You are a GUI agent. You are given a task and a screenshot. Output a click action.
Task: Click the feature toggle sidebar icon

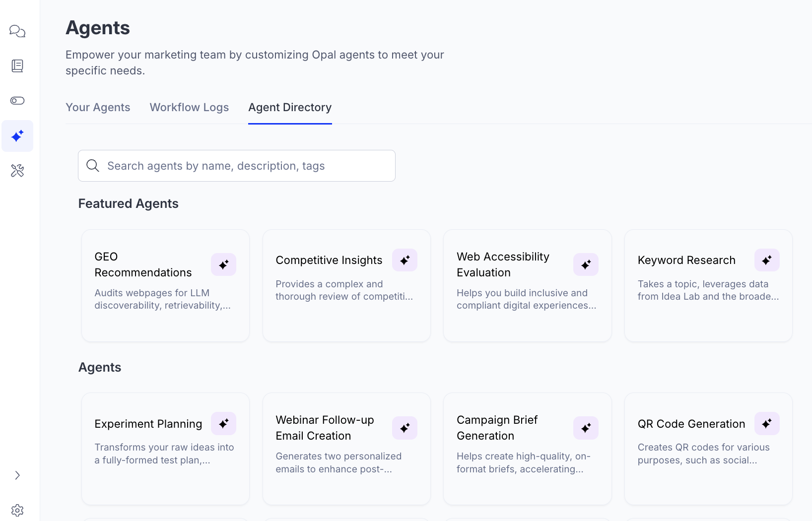point(17,101)
